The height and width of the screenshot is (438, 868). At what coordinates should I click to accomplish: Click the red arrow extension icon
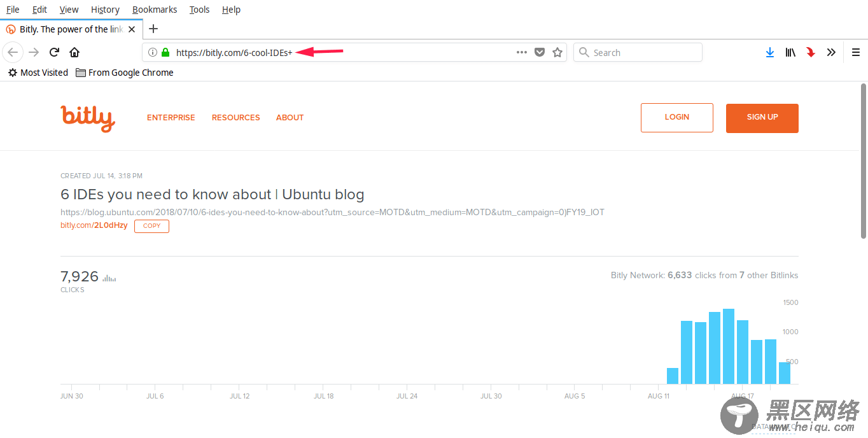tap(811, 52)
